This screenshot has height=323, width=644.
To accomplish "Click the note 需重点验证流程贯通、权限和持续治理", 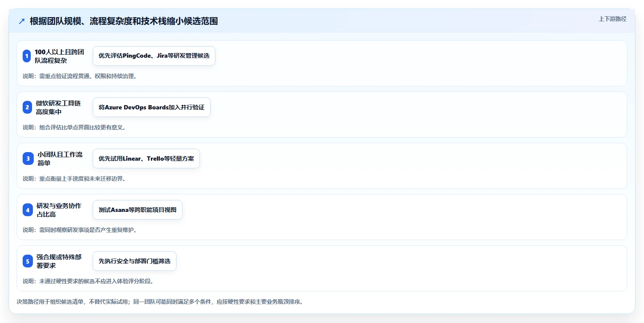I will [79, 76].
